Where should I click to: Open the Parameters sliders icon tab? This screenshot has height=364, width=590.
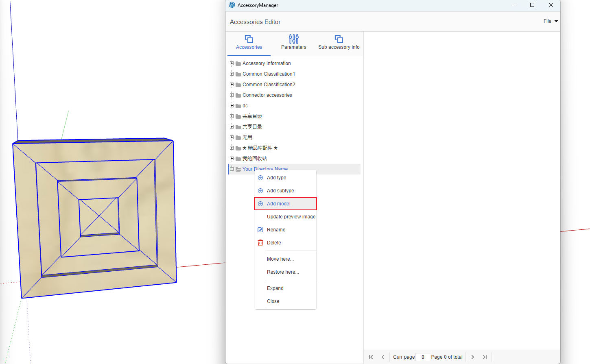click(x=293, y=39)
